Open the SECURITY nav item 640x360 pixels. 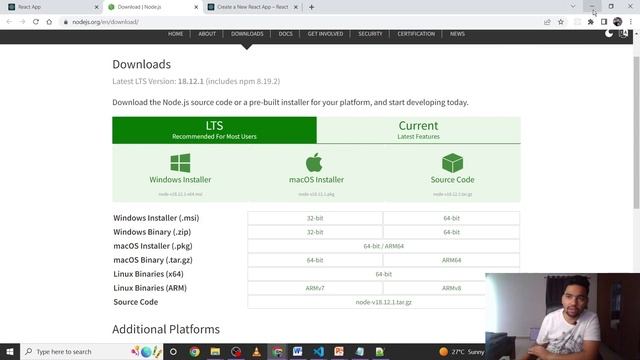(x=370, y=34)
